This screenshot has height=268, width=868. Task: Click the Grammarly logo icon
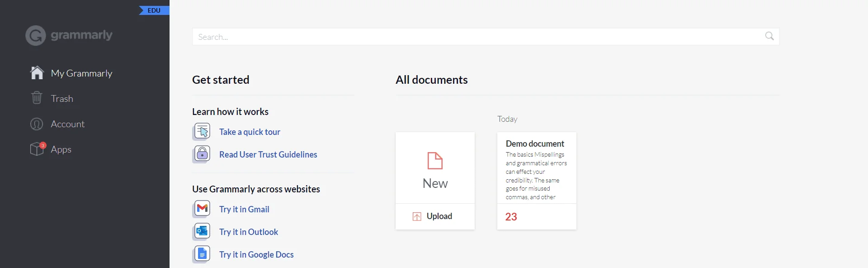pos(36,35)
